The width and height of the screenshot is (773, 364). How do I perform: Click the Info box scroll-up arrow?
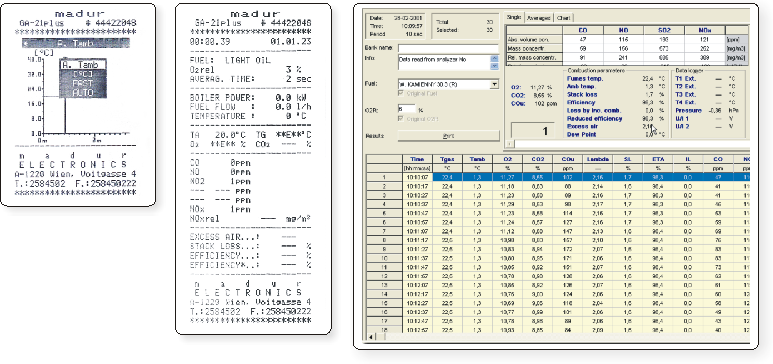click(494, 58)
